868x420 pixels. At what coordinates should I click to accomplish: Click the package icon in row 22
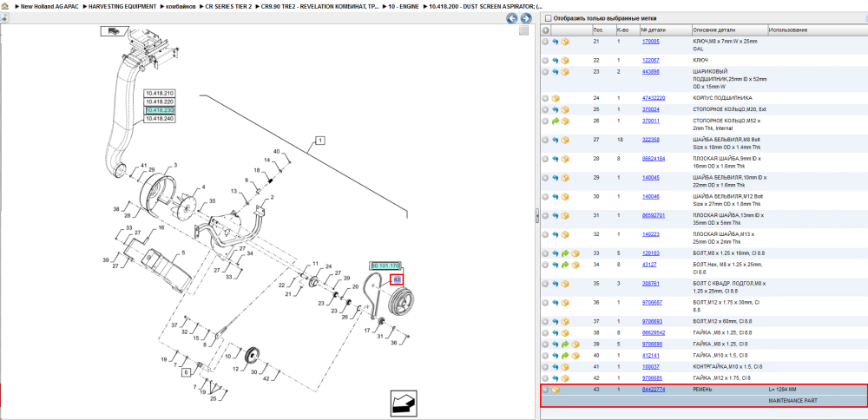click(565, 61)
